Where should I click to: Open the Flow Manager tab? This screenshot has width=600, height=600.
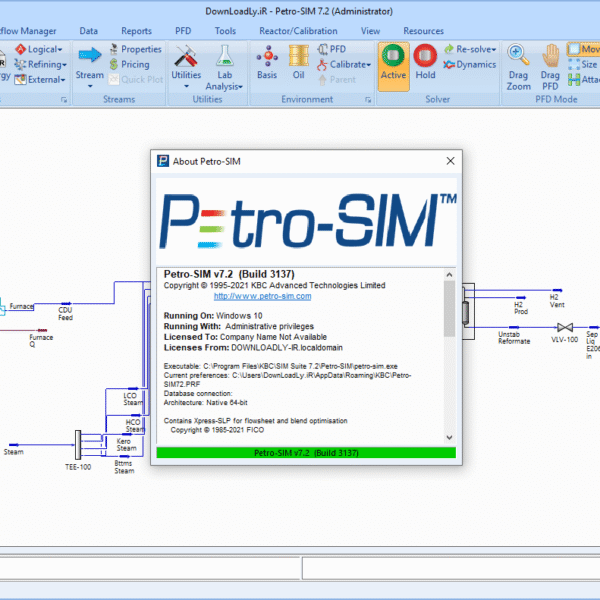coord(28,31)
